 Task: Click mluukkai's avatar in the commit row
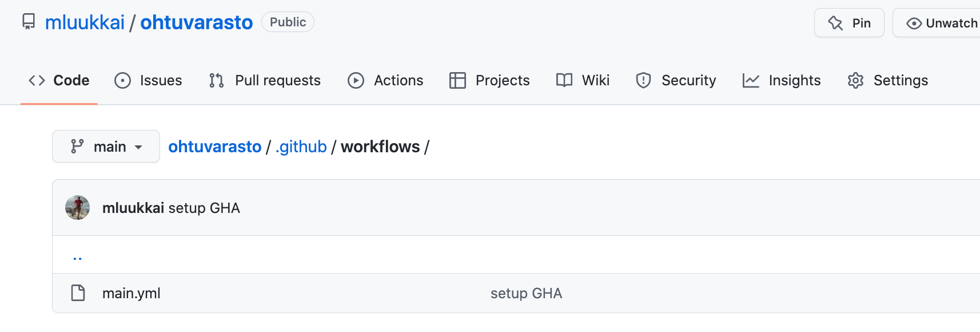[78, 208]
